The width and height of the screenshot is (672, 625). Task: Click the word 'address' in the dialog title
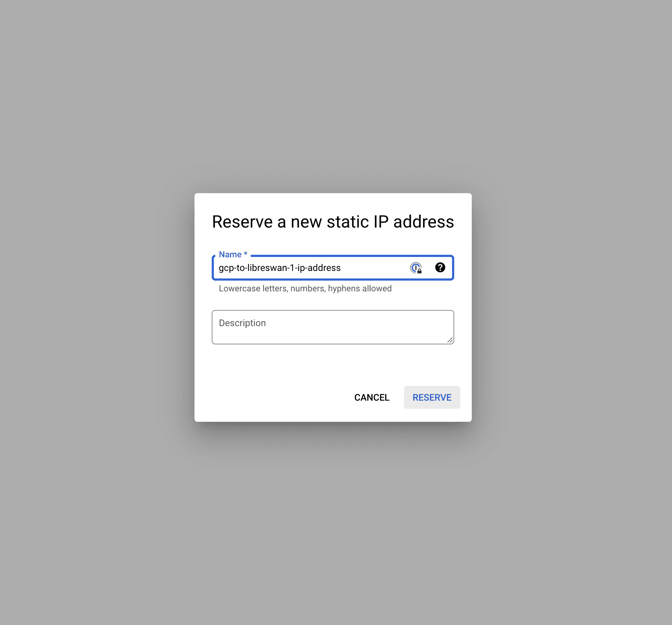423,221
